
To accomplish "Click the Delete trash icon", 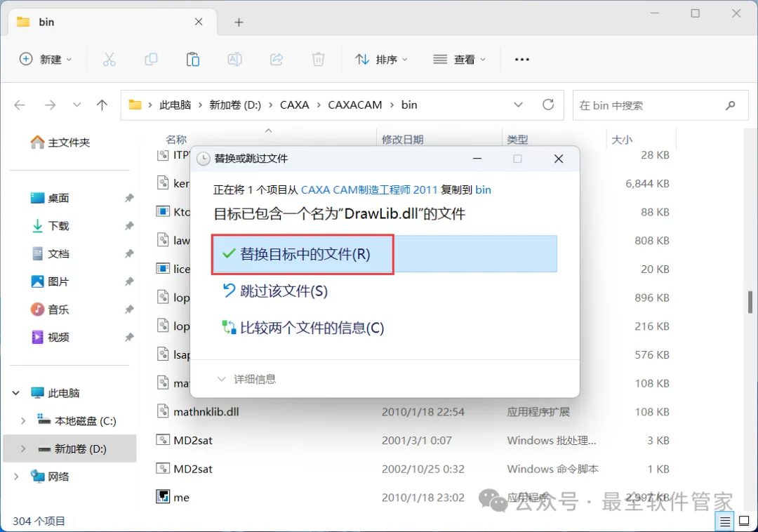I will pyautogui.click(x=318, y=60).
